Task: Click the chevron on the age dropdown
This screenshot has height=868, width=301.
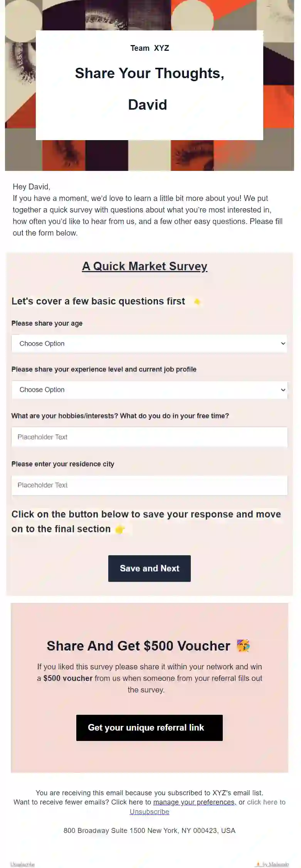Action: 283,343
